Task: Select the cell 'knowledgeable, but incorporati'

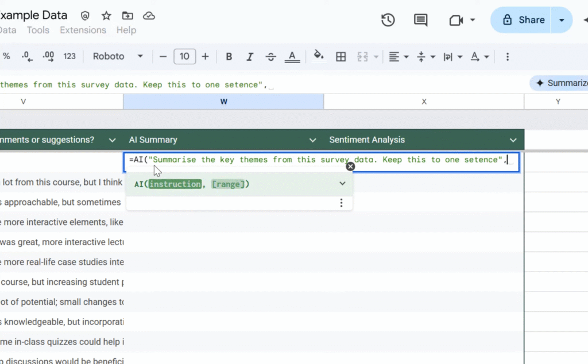Action: (x=61, y=322)
